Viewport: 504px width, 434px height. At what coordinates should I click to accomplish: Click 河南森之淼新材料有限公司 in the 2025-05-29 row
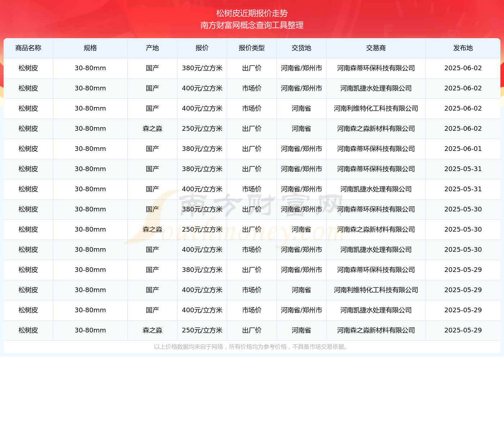point(376,330)
